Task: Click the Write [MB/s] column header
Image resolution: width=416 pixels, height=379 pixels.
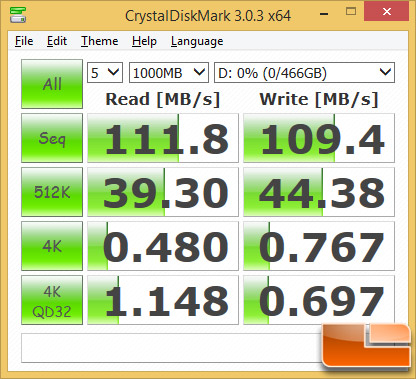Action: [319, 99]
